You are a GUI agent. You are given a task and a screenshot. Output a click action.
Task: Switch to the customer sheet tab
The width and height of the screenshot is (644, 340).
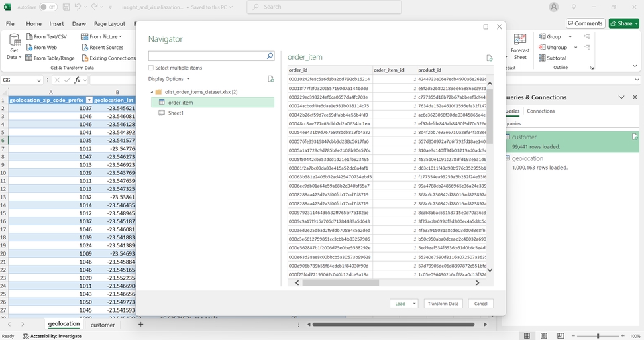(x=103, y=325)
